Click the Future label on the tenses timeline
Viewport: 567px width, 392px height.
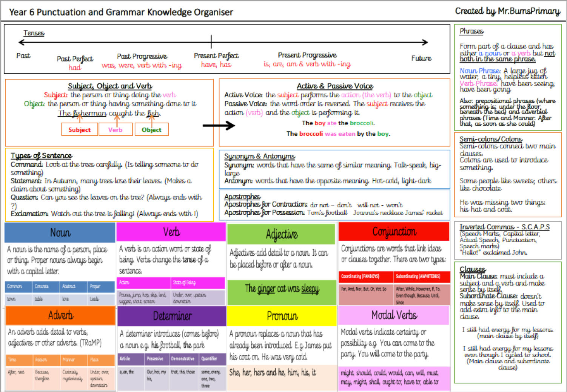[421, 58]
